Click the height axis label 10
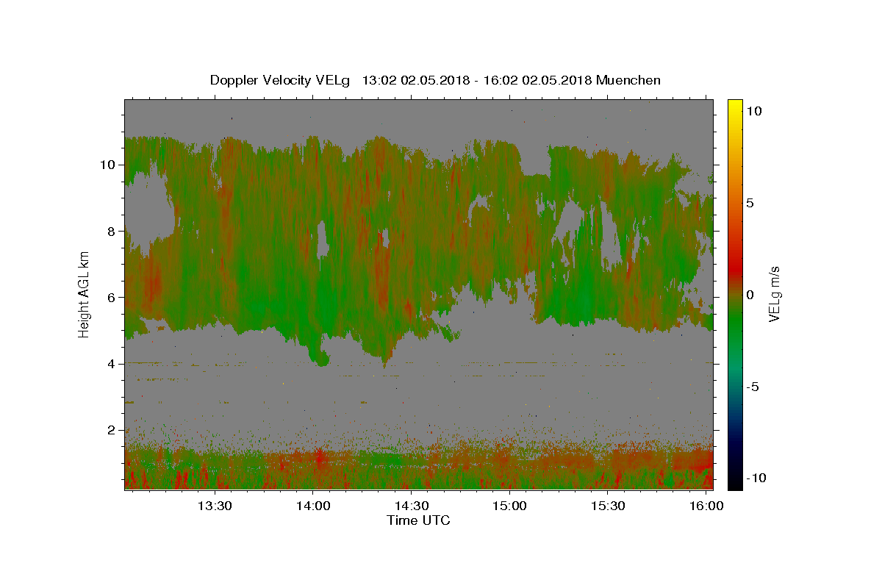 pos(107,165)
